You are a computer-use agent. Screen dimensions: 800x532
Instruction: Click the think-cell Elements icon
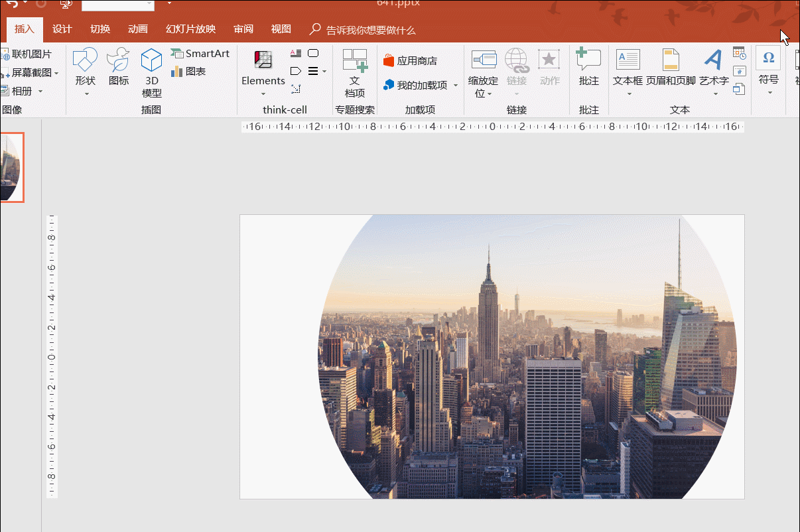(x=263, y=60)
